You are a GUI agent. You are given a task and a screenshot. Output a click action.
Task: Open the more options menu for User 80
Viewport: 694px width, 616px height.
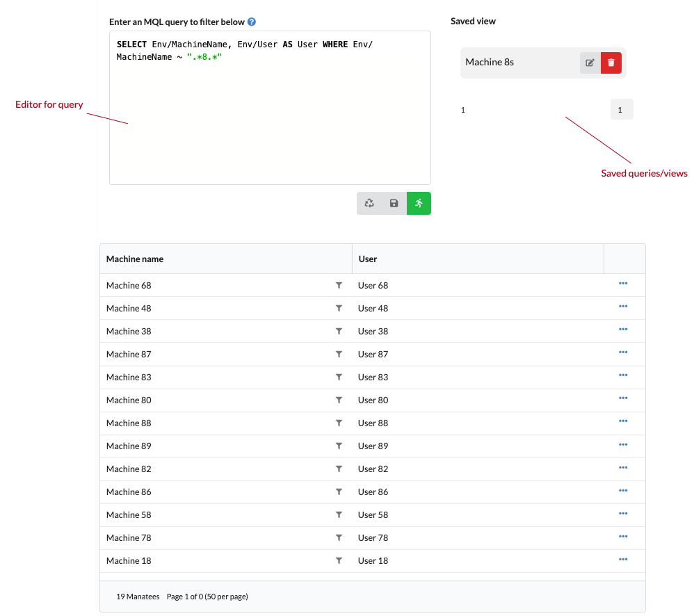click(623, 398)
